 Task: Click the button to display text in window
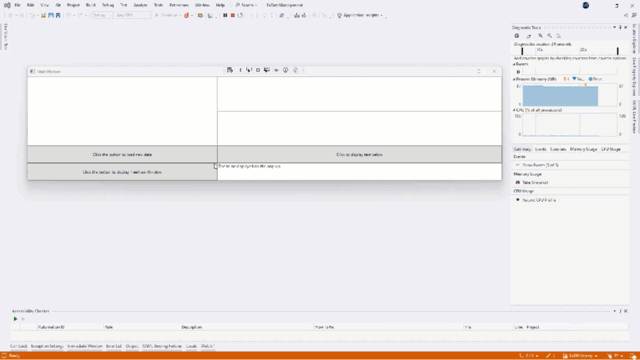coord(122,172)
